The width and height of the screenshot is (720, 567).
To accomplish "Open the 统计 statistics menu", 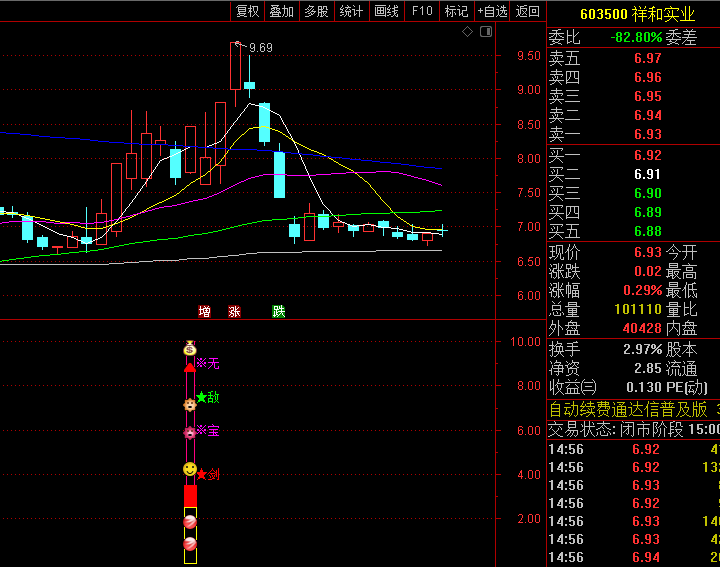I will [x=351, y=11].
